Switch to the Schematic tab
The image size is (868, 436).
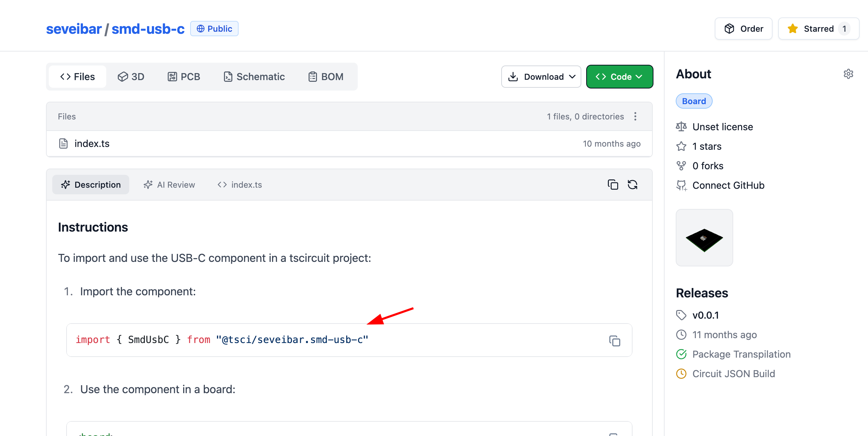click(x=254, y=77)
